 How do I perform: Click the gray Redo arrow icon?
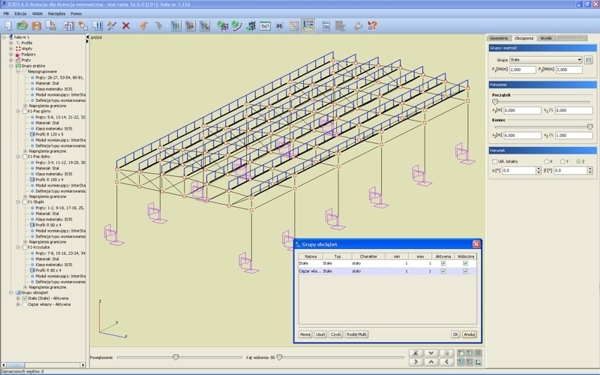158,26
